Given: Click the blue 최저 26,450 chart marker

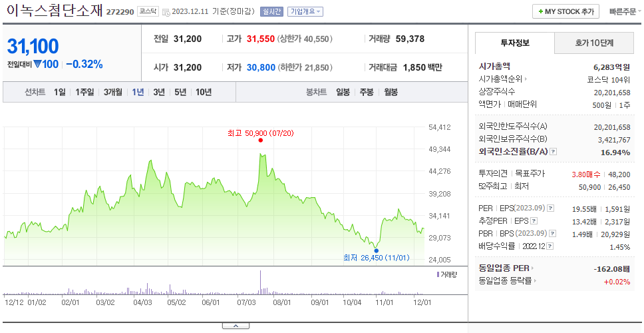Looking at the screenshot, I should (x=376, y=251).
